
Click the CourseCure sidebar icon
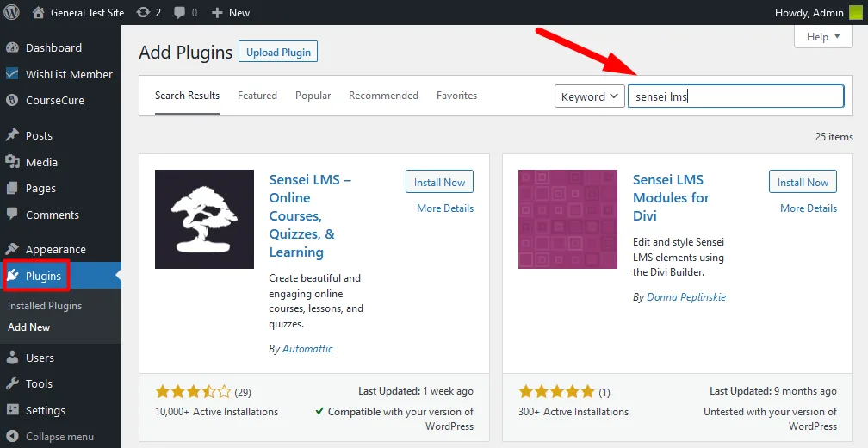(x=12, y=100)
